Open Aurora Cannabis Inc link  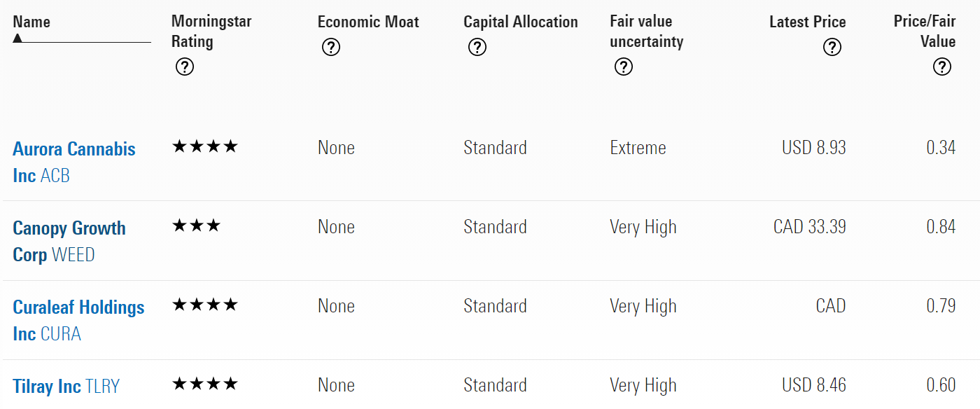point(74,162)
